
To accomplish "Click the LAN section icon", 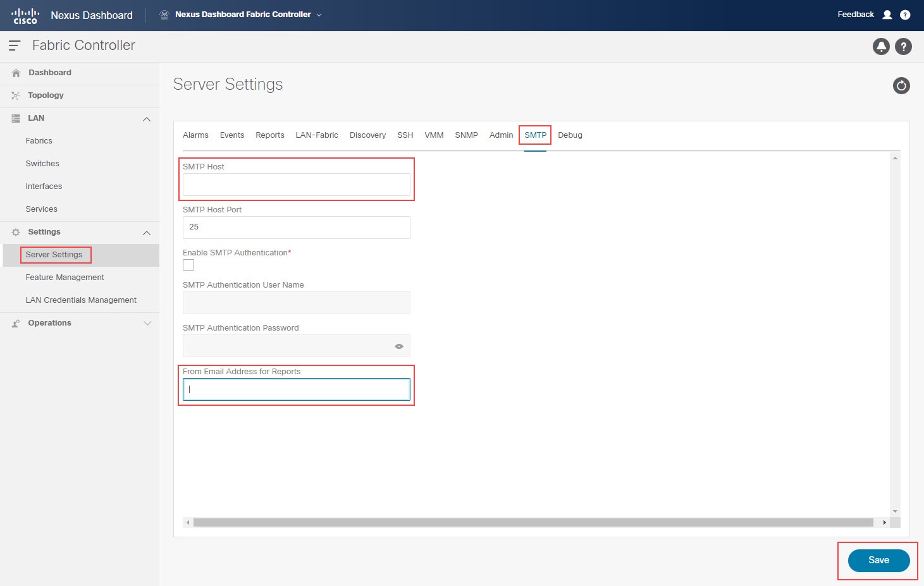I will point(16,118).
